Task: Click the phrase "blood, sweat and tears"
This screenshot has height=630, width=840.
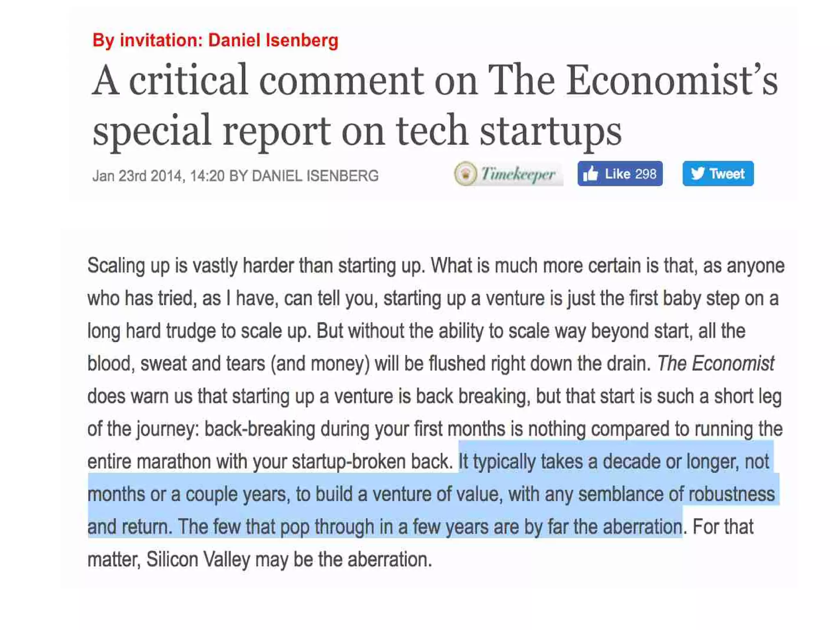Action: pyautogui.click(x=176, y=364)
